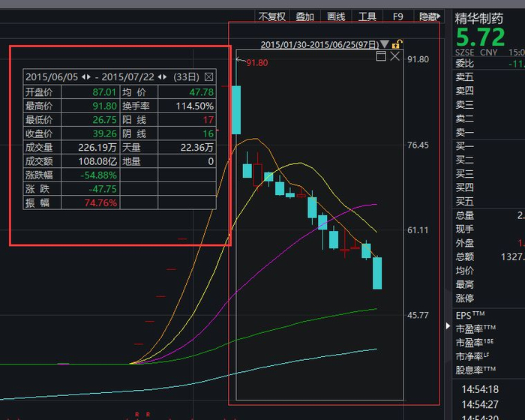Hide the side panel with 隐藏 arrow
Viewport: 525px width, 420px height.
(430, 16)
